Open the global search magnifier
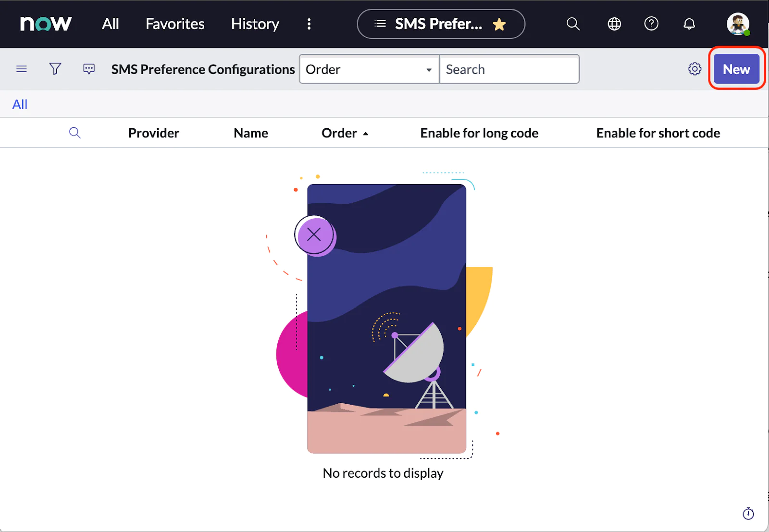Screen dimensions: 769x532 point(573,24)
